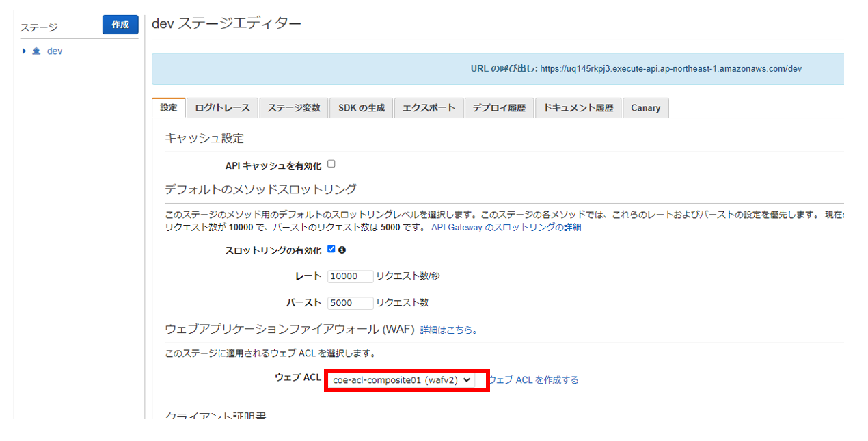View the ドキュメント履歴 tab
Screen dimensions: 868x441
click(x=578, y=108)
